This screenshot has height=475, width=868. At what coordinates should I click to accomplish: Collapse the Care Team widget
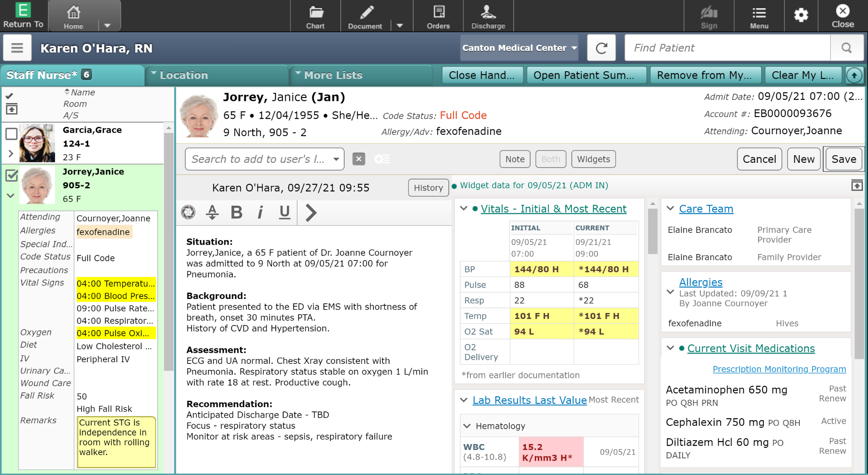pos(670,208)
